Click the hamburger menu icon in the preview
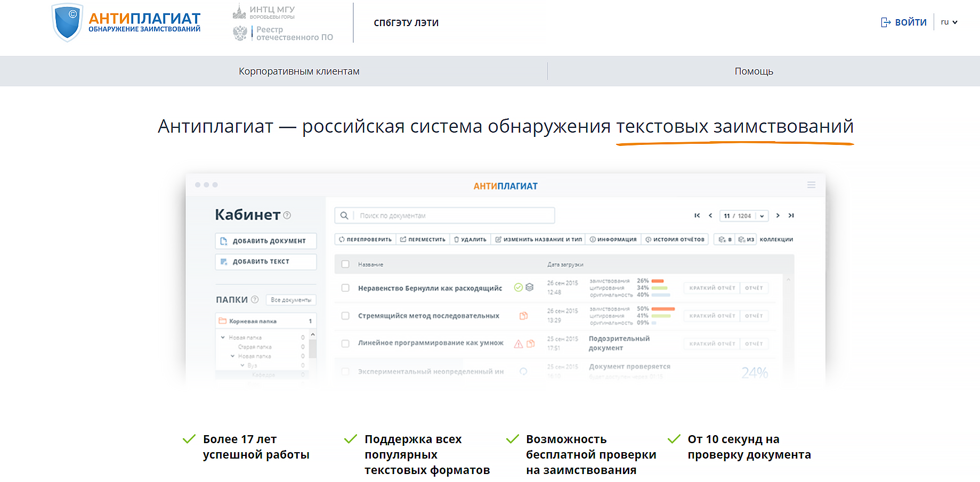 point(811,185)
